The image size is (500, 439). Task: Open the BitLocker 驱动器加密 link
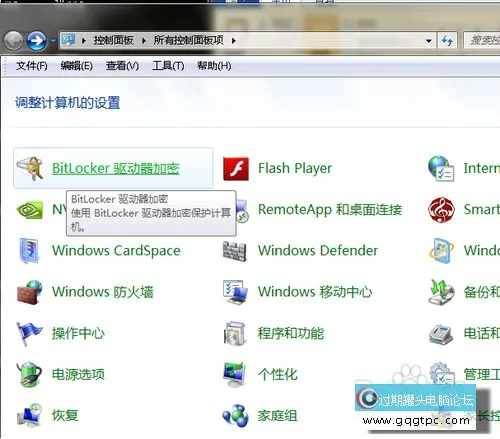(x=116, y=168)
